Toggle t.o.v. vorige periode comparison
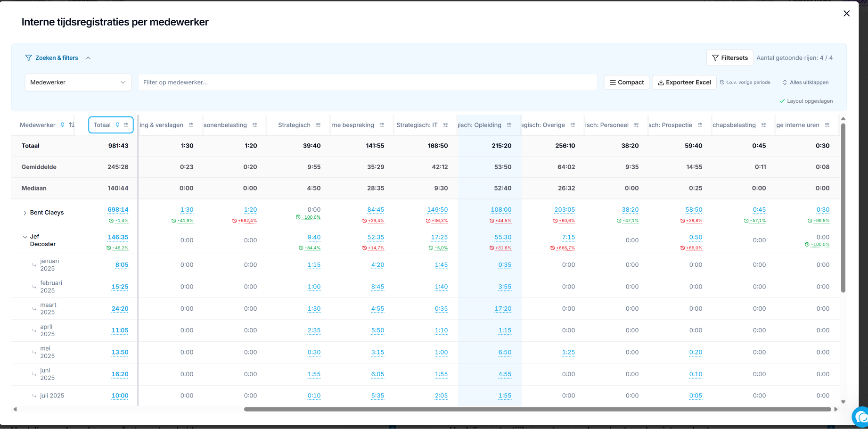This screenshot has width=868, height=429. (x=745, y=82)
